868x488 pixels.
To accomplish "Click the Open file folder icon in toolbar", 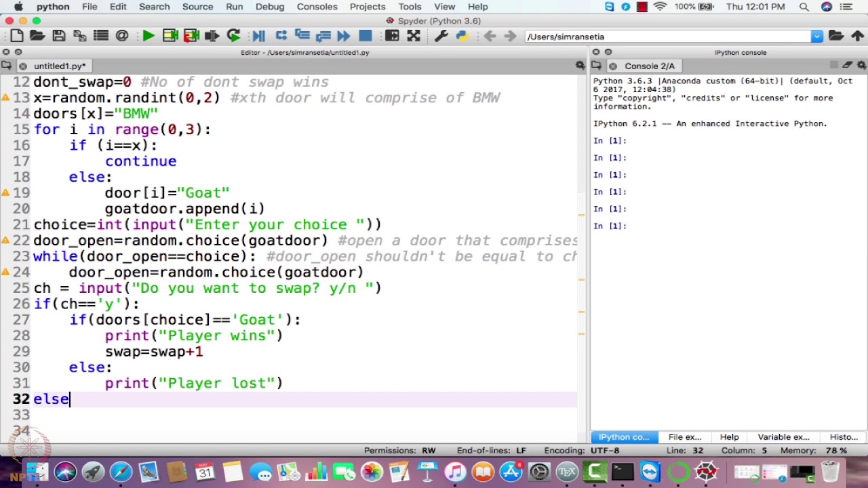I will 37,37.
